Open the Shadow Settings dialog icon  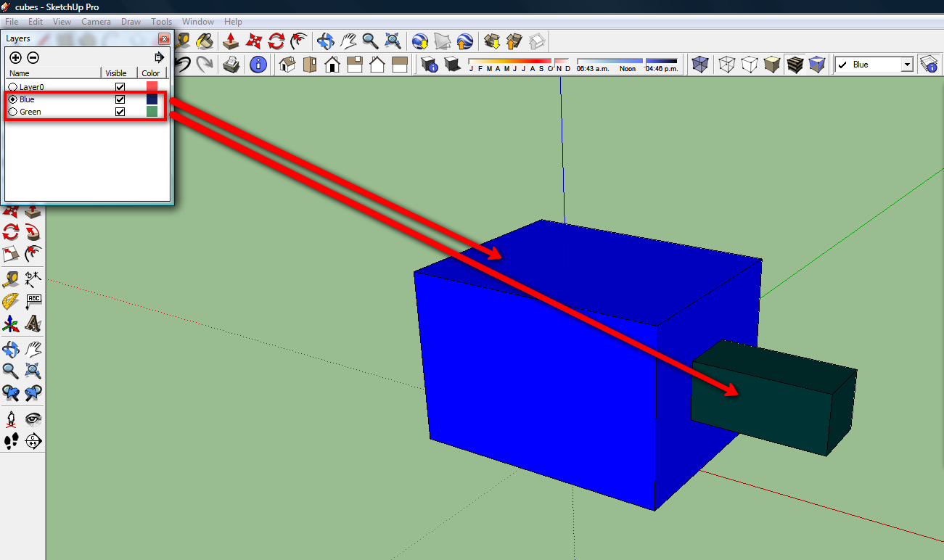click(430, 65)
